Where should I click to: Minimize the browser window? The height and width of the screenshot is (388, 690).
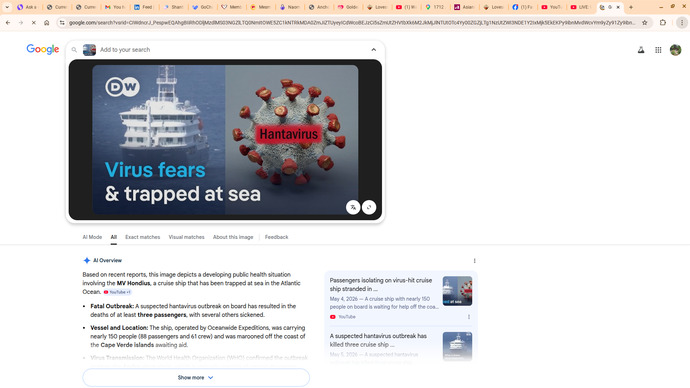click(x=661, y=7)
